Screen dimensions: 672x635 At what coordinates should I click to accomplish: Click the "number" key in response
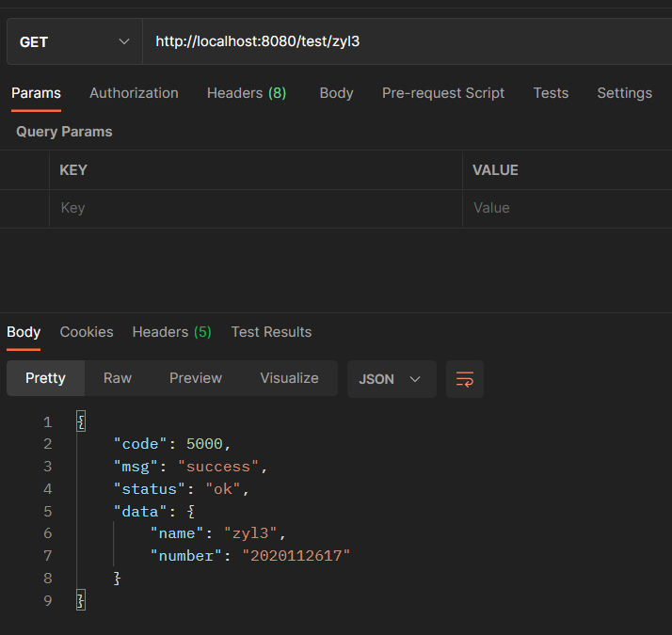(186, 556)
